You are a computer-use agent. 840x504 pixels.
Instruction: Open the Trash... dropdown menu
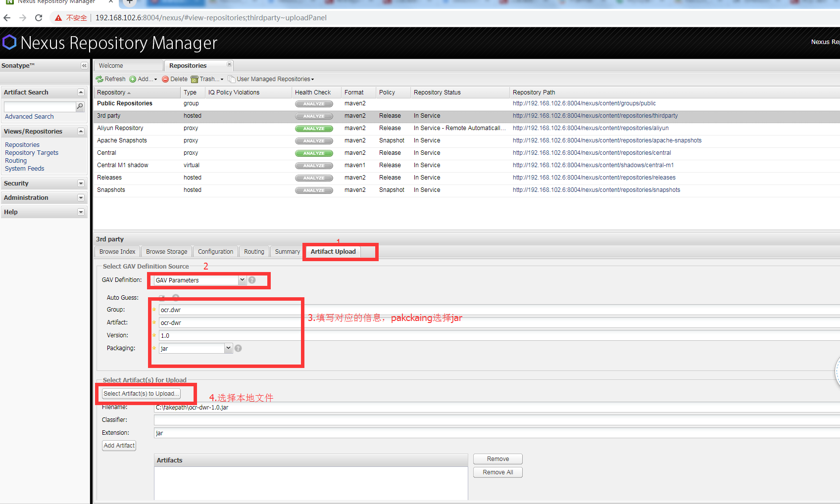point(207,79)
